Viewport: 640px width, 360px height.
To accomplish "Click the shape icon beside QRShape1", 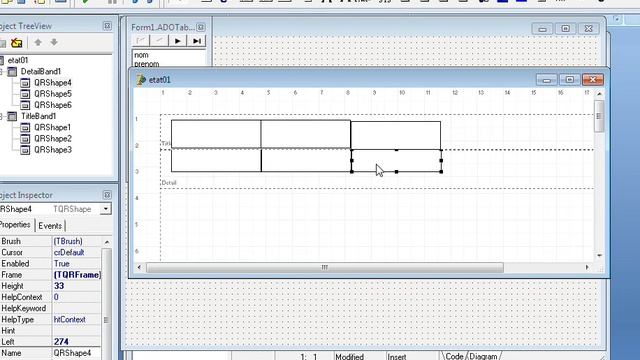I will click(25, 128).
